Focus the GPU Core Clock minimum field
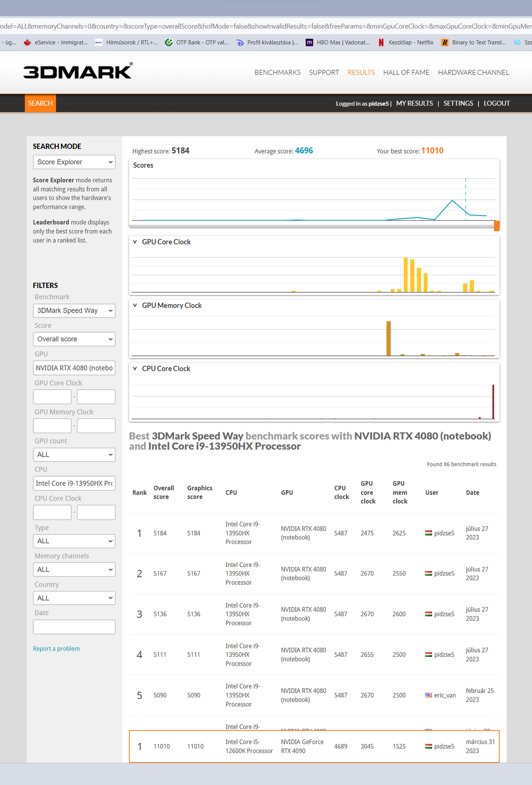 (x=52, y=397)
